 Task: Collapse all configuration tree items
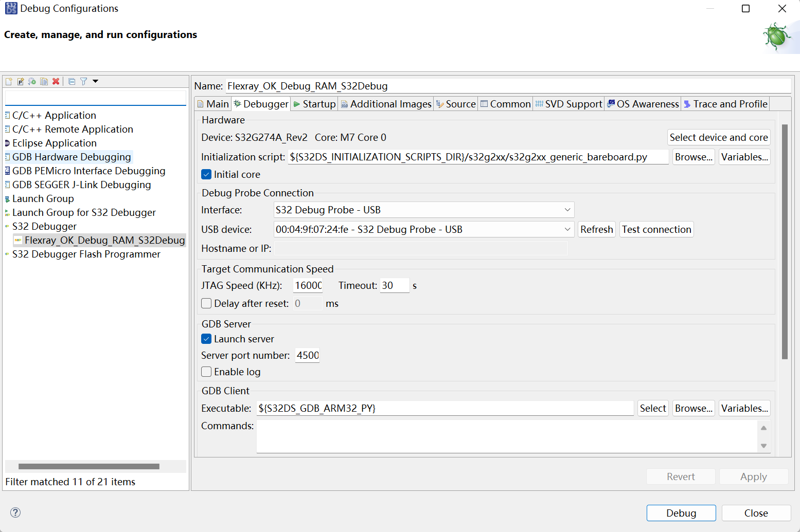point(72,81)
